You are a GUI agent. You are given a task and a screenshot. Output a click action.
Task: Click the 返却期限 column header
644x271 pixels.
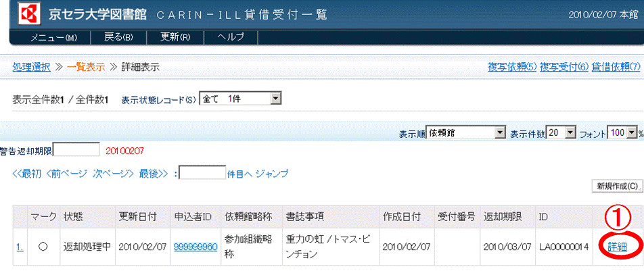pyautogui.click(x=507, y=218)
